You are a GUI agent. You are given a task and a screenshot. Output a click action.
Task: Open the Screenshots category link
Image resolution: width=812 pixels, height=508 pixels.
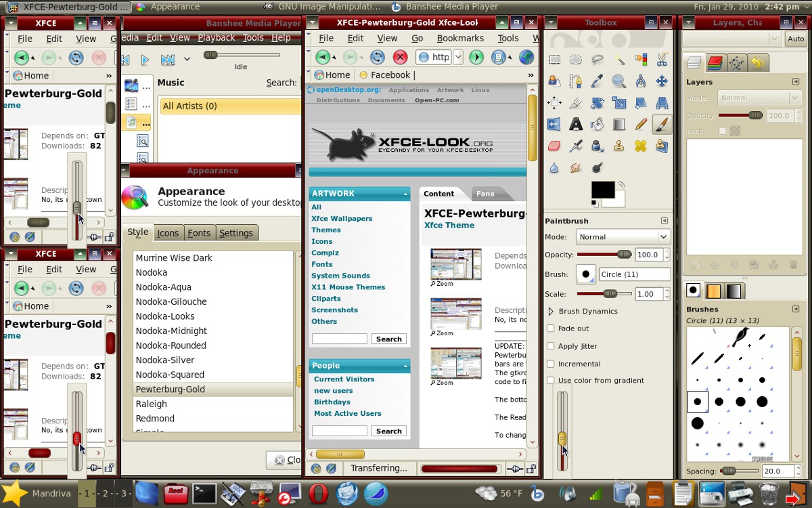334,310
